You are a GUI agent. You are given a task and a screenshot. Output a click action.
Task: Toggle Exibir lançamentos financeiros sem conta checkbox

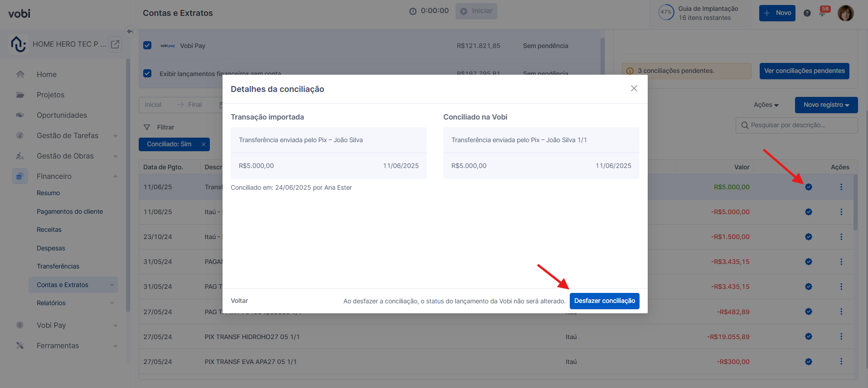[147, 73]
